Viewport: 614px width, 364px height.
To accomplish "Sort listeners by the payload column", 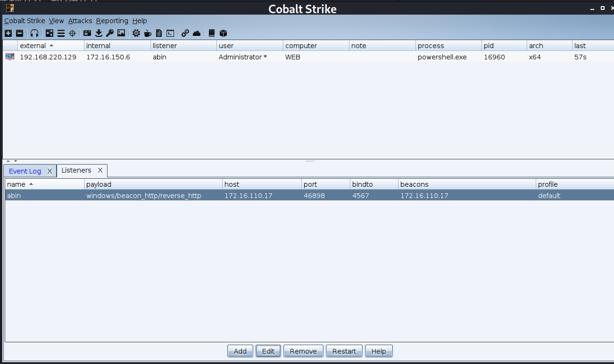I will point(153,184).
